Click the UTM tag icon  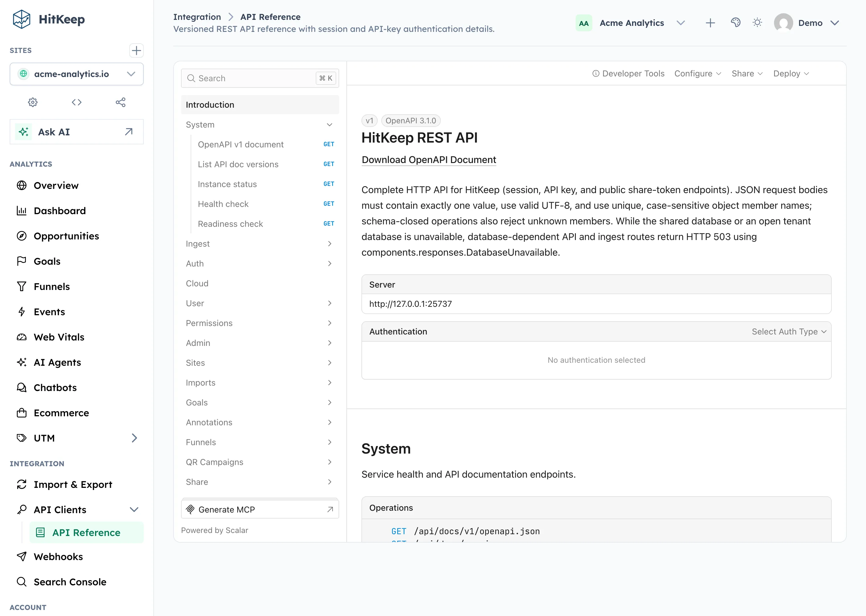(22, 438)
